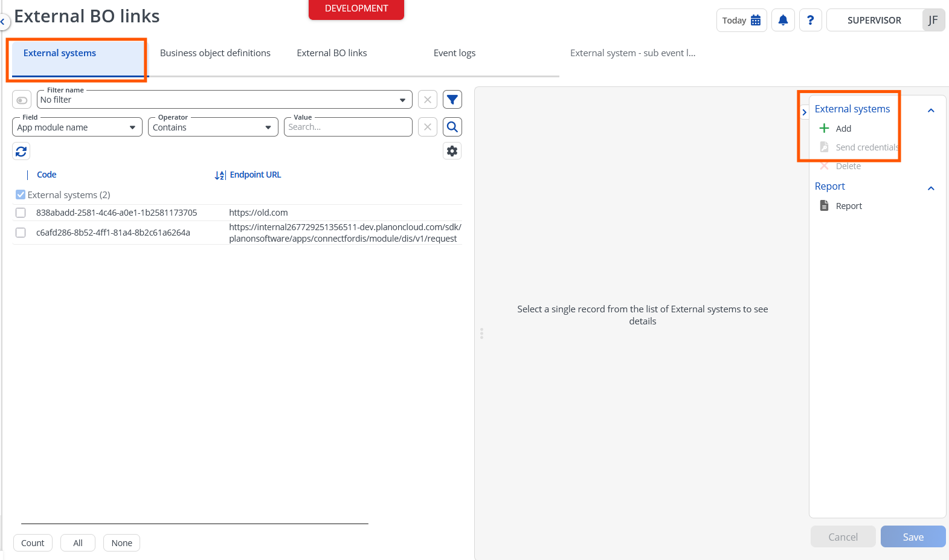Click the Add plus icon
949x560 pixels.
pyautogui.click(x=824, y=128)
